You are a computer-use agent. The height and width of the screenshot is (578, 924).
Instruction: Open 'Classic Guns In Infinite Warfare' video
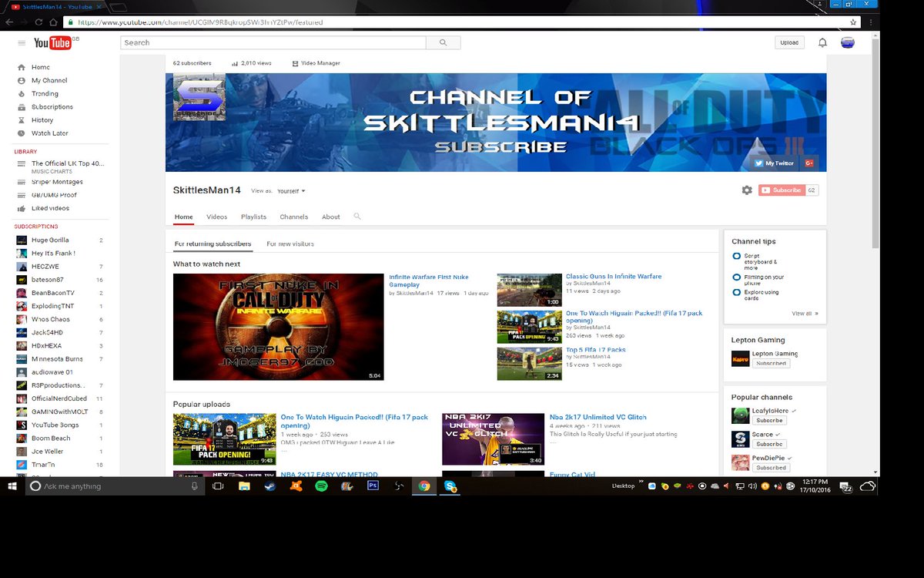coord(614,277)
